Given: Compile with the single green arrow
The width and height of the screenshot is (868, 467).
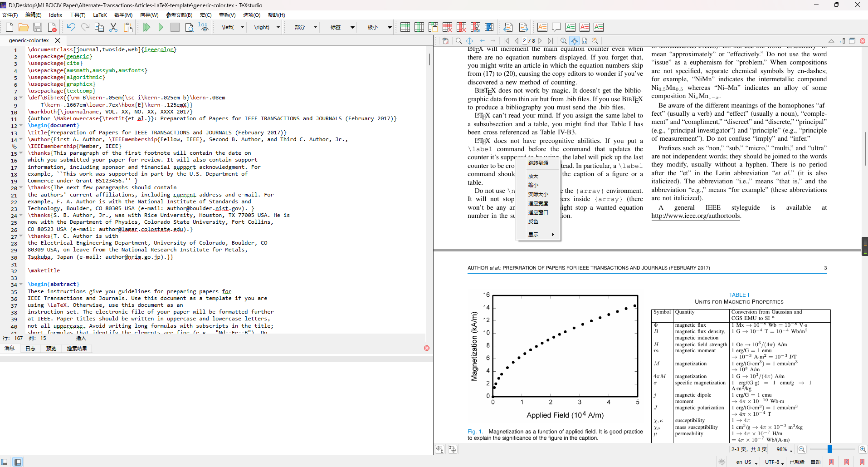Looking at the screenshot, I should coord(161,27).
